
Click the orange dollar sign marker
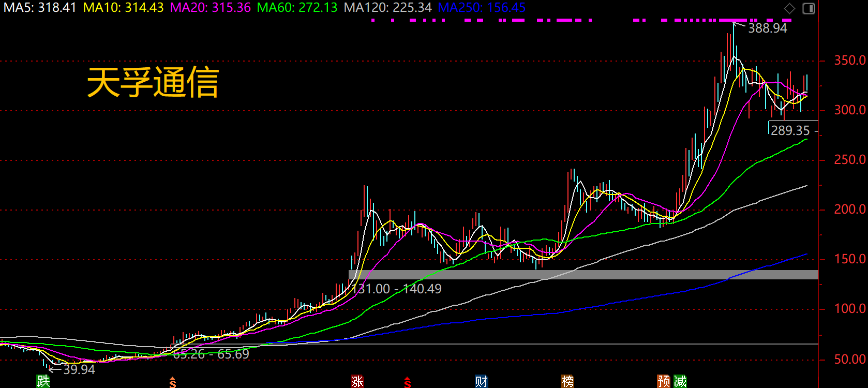[x=173, y=382]
